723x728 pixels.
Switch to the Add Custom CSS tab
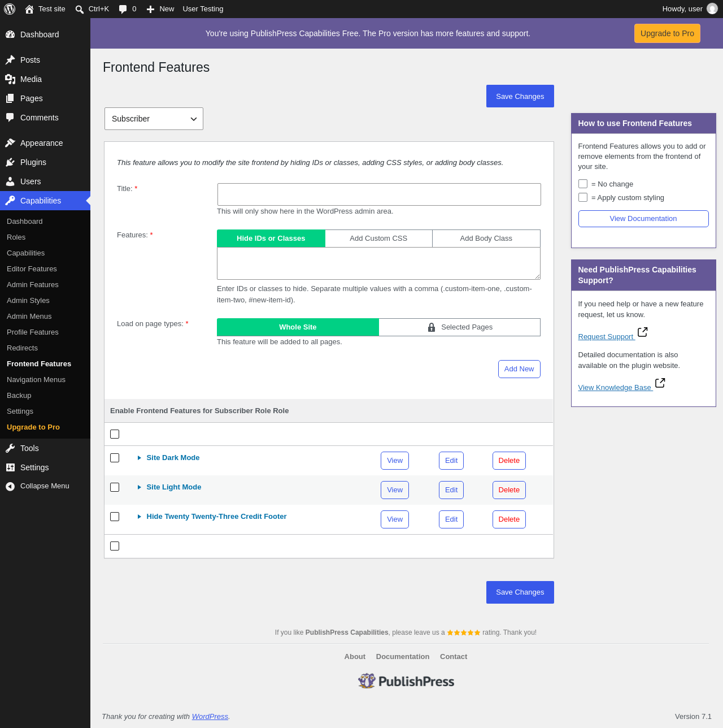(378, 239)
